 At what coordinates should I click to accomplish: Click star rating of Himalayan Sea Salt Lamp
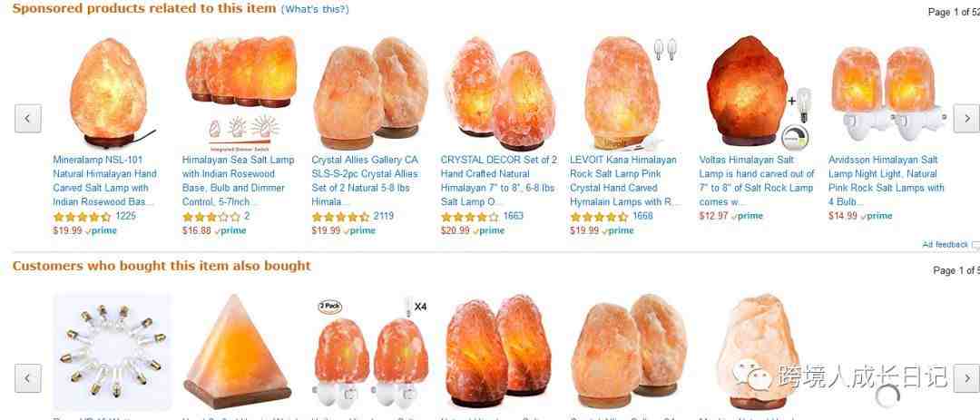click(x=211, y=217)
